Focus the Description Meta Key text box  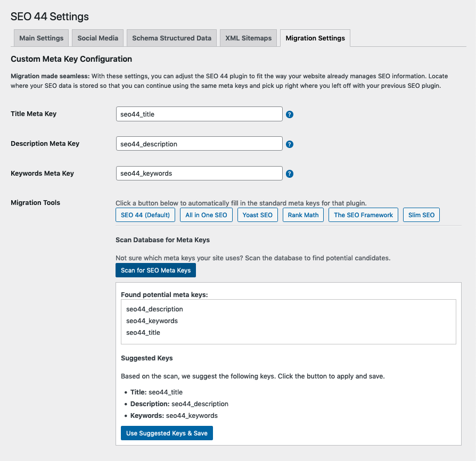[x=199, y=144]
